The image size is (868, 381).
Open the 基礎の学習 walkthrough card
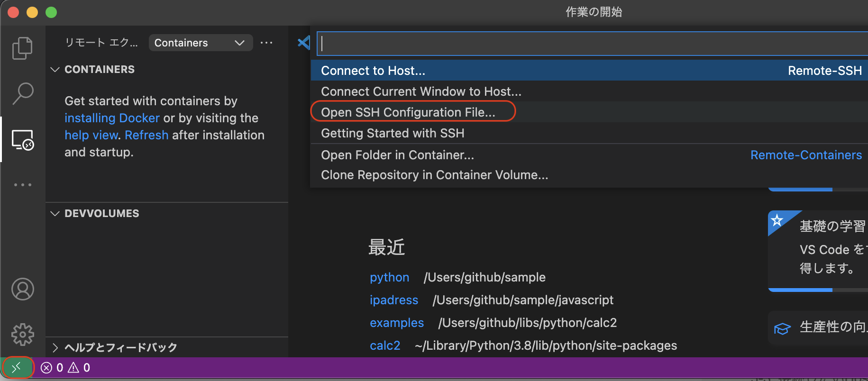pyautogui.click(x=818, y=251)
